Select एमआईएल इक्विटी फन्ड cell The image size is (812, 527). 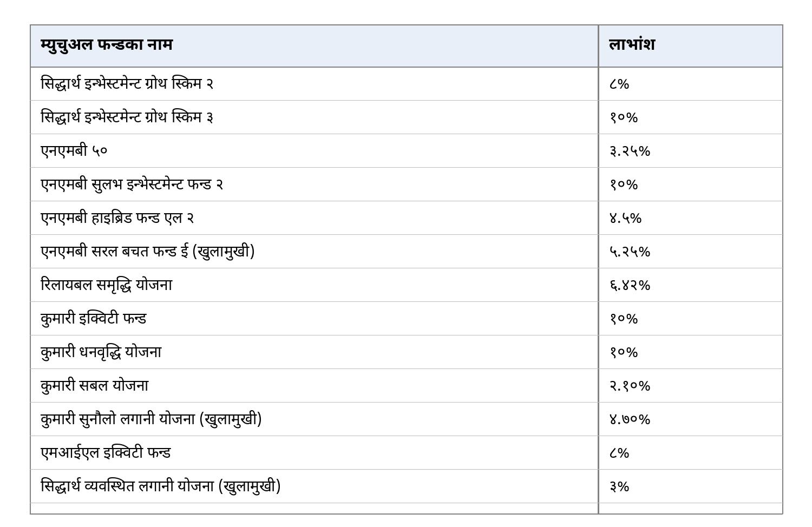pyautogui.click(x=314, y=453)
